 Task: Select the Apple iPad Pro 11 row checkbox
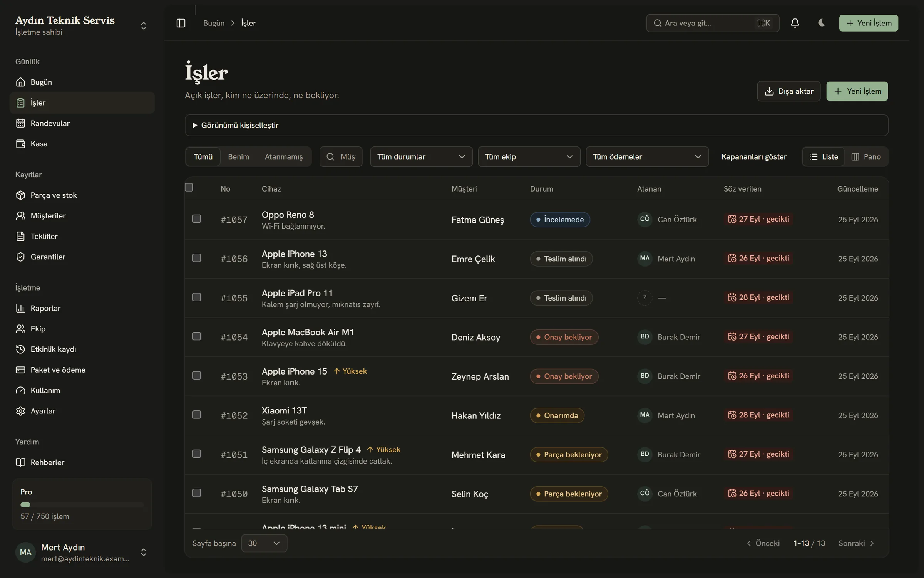[197, 297]
